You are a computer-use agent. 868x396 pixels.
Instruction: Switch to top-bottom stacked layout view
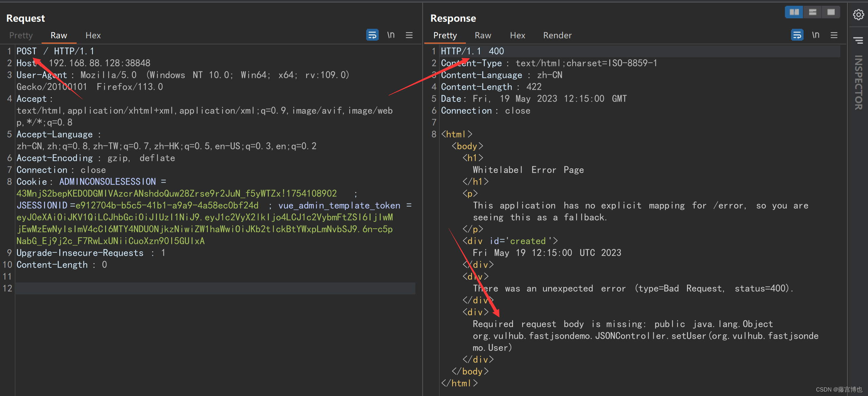click(813, 12)
